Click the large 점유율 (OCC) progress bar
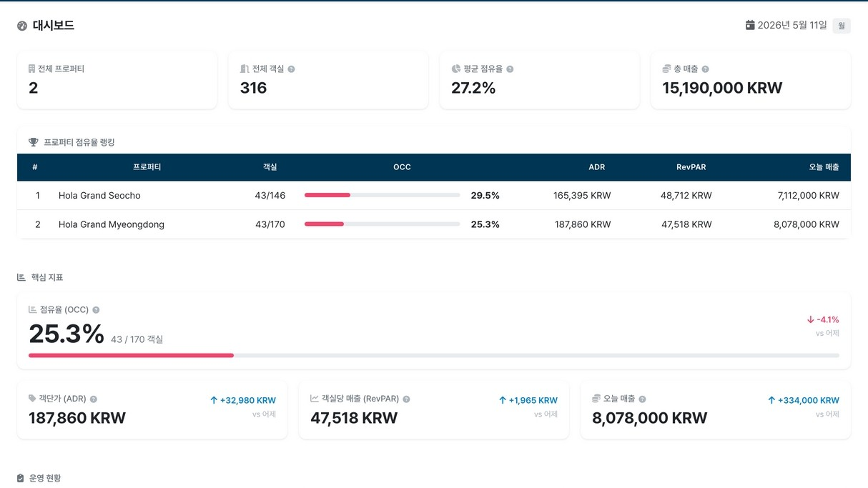This screenshot has height=488, width=868. [434, 355]
